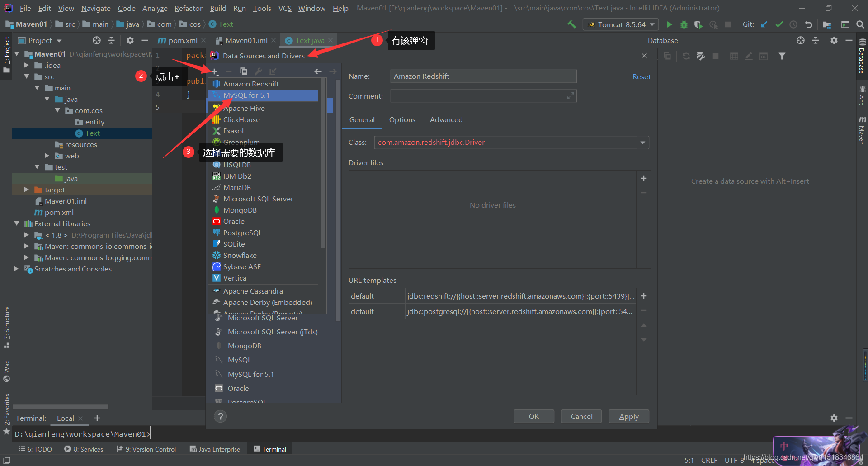Select MariaDB in the popup list
This screenshot has width=868, height=466.
[x=263, y=187]
